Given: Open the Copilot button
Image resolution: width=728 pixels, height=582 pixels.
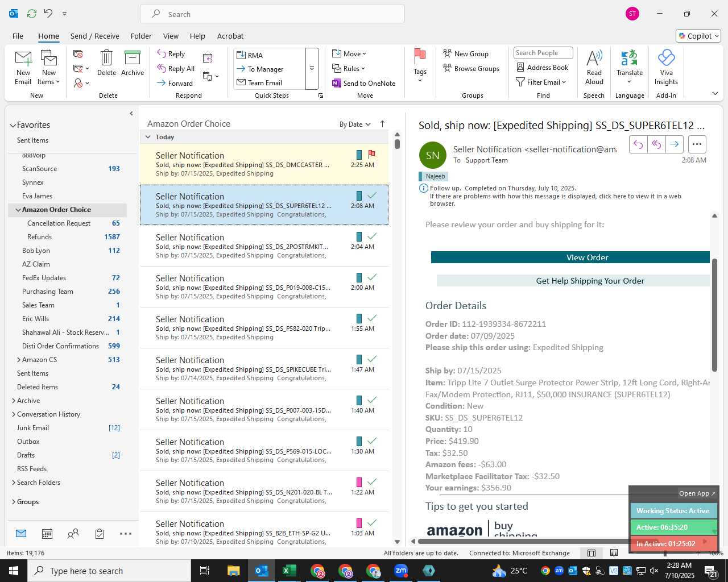Looking at the screenshot, I should [x=698, y=36].
